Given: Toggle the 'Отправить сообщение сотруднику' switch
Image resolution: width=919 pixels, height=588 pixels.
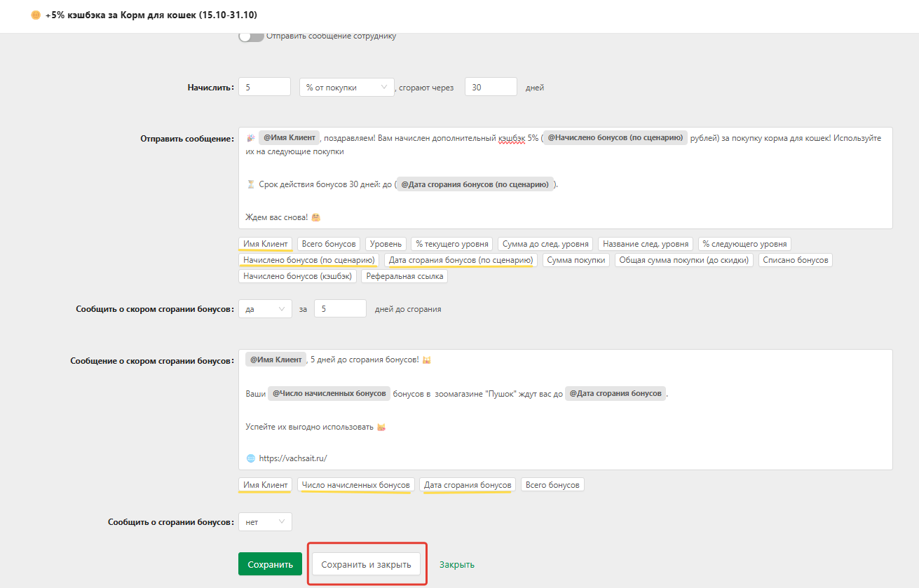Looking at the screenshot, I should coord(251,36).
